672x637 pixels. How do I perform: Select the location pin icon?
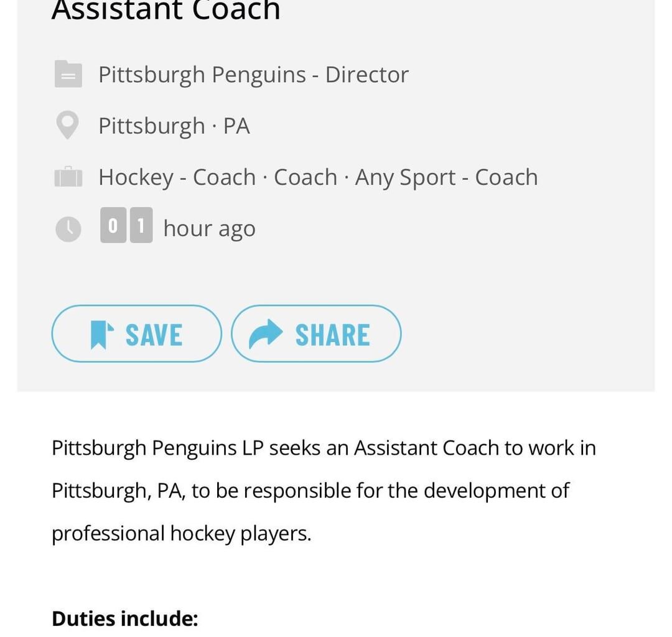[68, 124]
